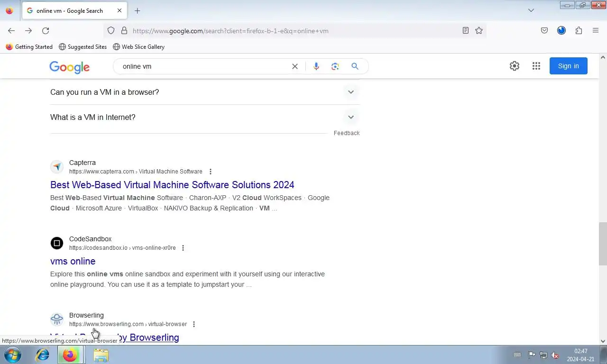Open more options for the Browserling result

[193, 324]
